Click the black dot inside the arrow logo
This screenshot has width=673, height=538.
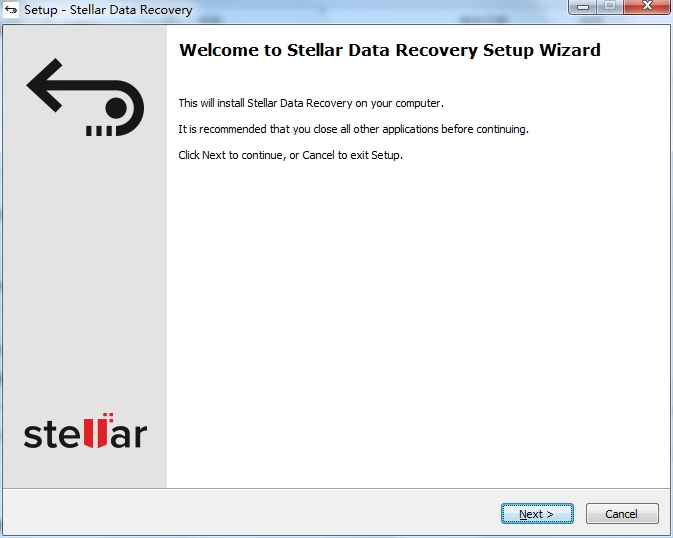coord(116,108)
